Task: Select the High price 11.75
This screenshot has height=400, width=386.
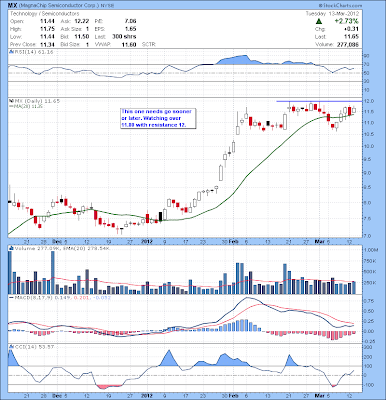Action: pyautogui.click(x=47, y=29)
